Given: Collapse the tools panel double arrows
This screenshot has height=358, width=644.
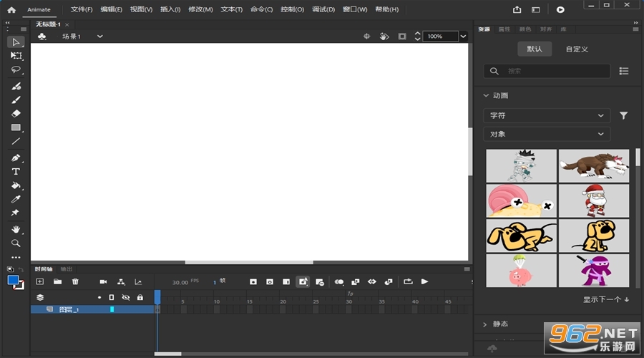Looking at the screenshot, I should [x=7, y=23].
